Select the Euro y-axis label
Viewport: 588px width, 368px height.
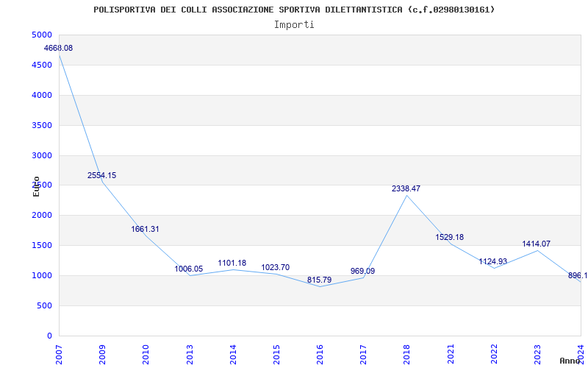(36, 186)
